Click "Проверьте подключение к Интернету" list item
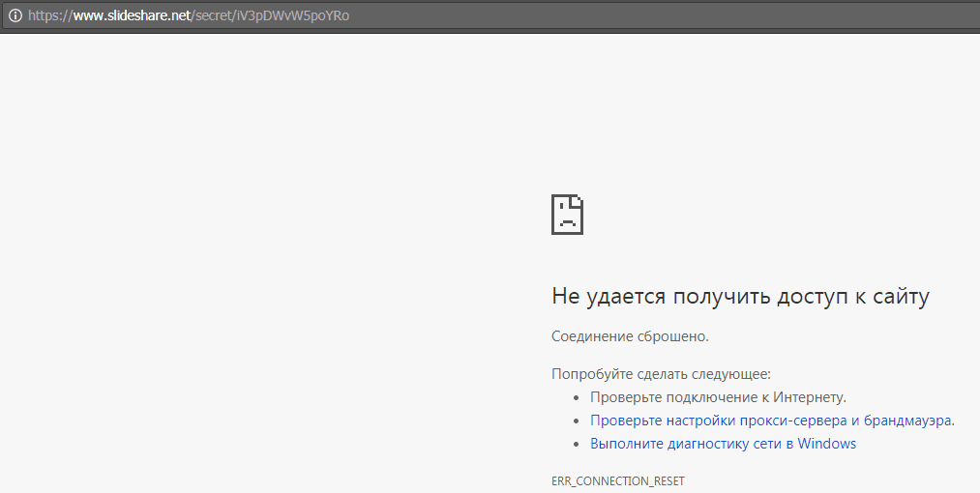 point(718,397)
